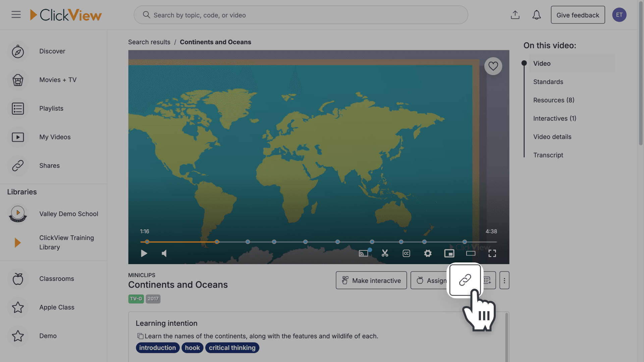This screenshot has height=362, width=644.
Task: Open the ET user profile menu
Action: 619,15
